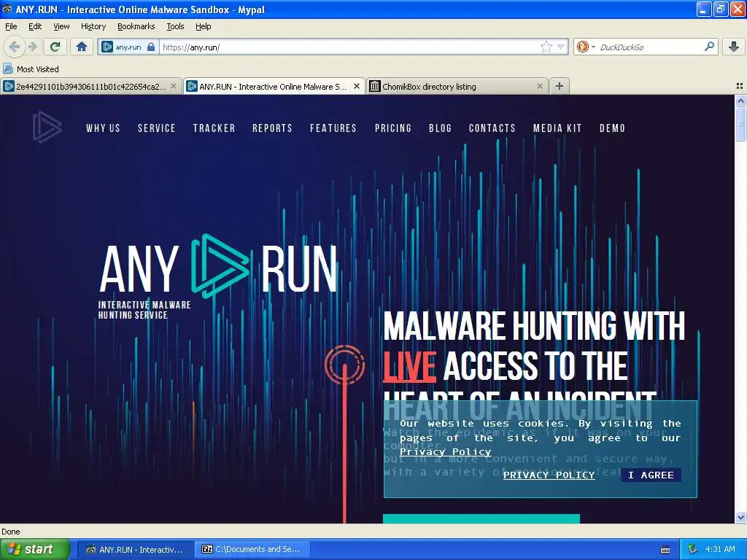Open the PRIVACY POLICY button in cookie banner
Screen dimensions: 747x560
point(549,475)
